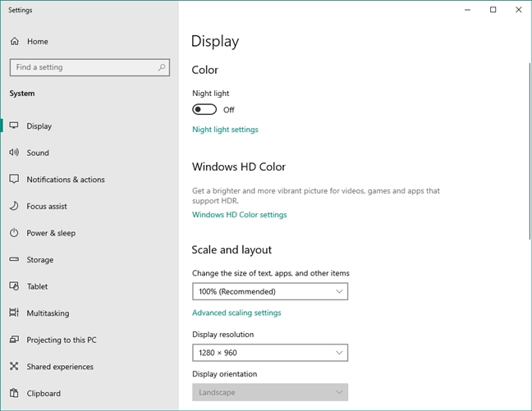Select Display label in sidebar
This screenshot has height=411, width=532.
point(39,126)
